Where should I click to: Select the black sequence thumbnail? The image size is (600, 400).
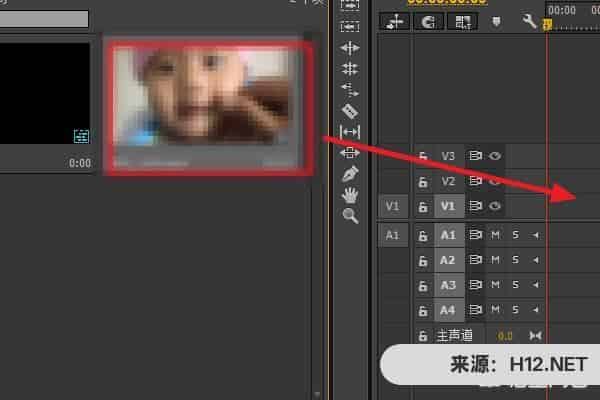pos(45,93)
